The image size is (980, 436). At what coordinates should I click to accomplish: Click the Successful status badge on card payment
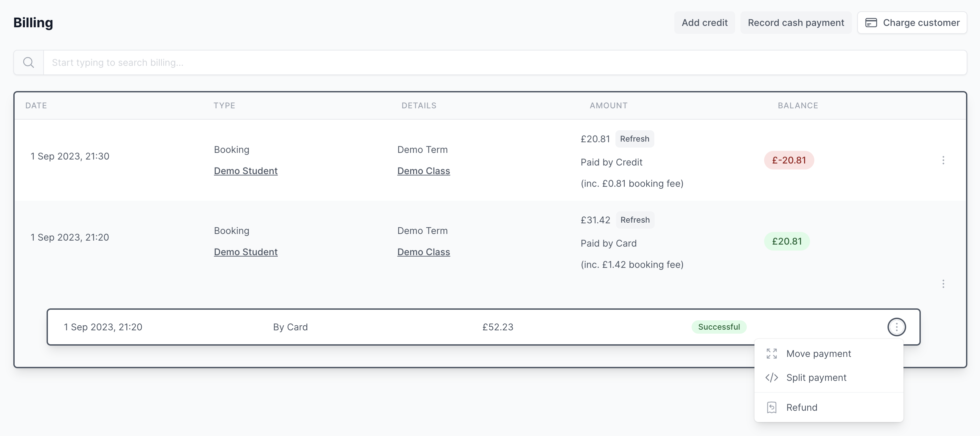tap(718, 326)
